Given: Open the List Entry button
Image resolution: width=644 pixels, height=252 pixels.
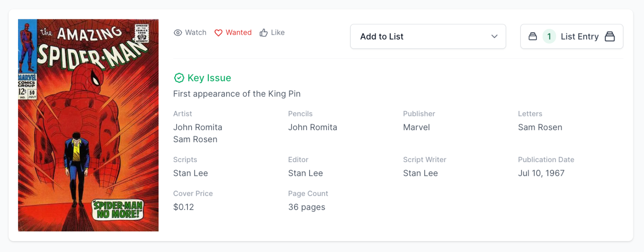Looking at the screenshot, I should (579, 36).
